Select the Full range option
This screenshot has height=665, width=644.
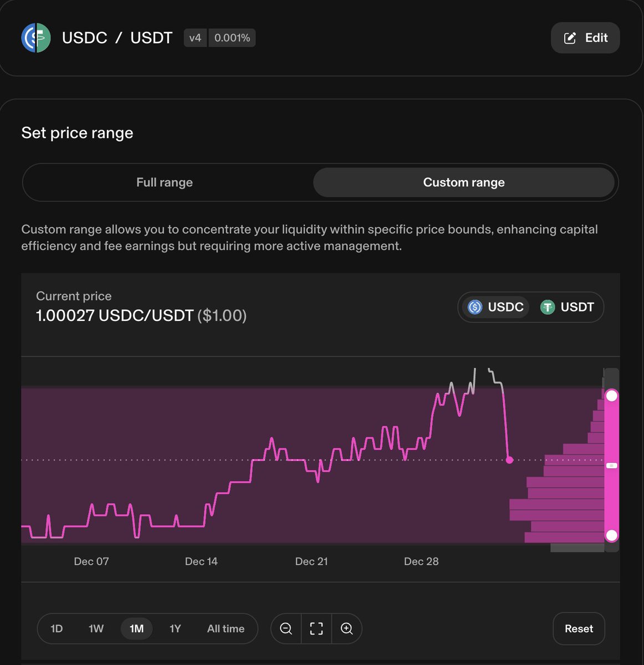point(165,182)
